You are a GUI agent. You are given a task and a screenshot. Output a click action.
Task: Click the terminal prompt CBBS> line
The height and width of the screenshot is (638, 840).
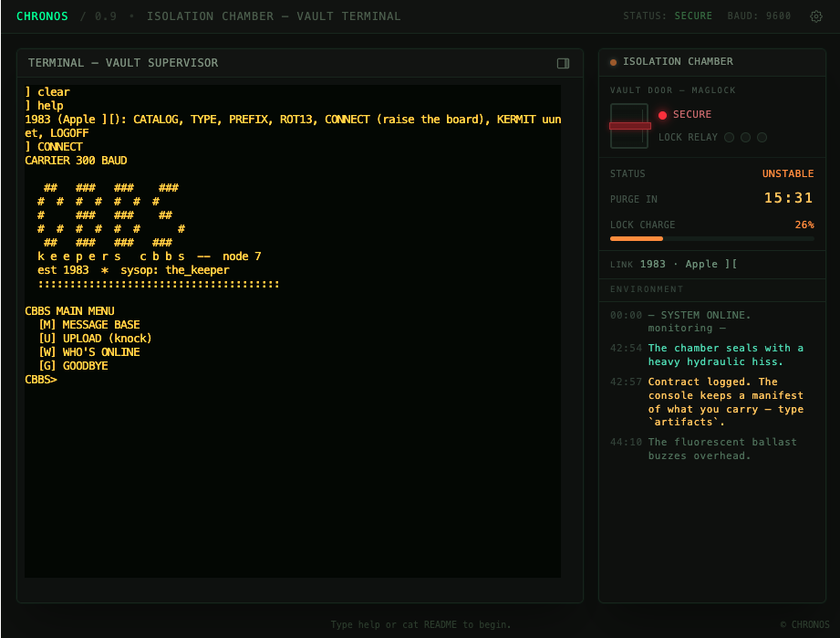(41, 380)
